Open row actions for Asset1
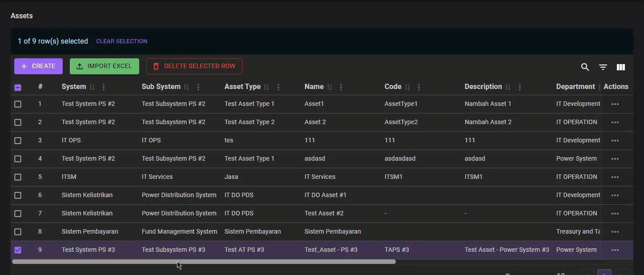The image size is (644, 275). pyautogui.click(x=615, y=104)
